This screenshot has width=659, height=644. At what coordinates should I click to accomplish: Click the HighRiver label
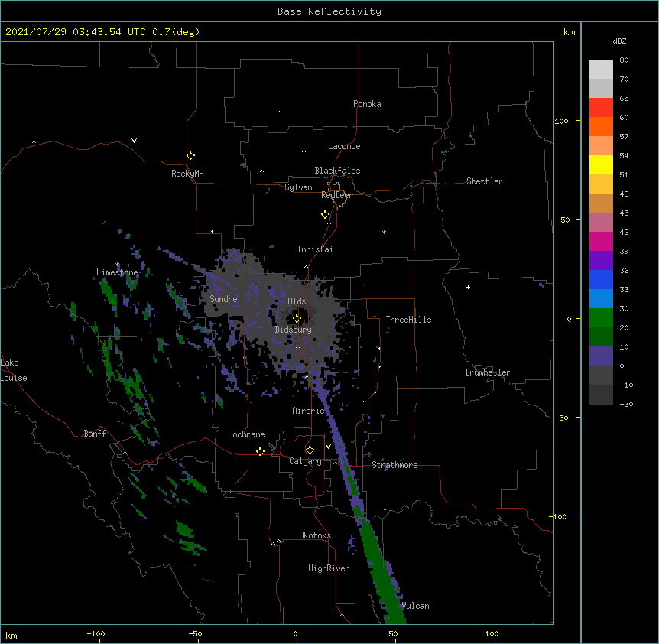click(329, 568)
